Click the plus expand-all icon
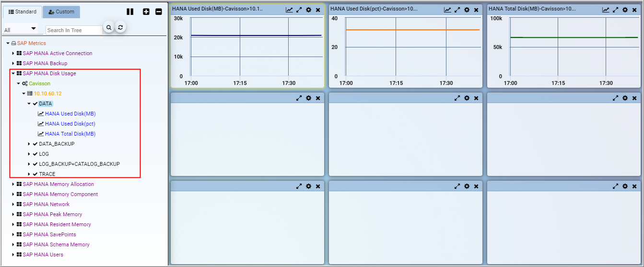Image resolution: width=644 pixels, height=267 pixels. pos(146,12)
